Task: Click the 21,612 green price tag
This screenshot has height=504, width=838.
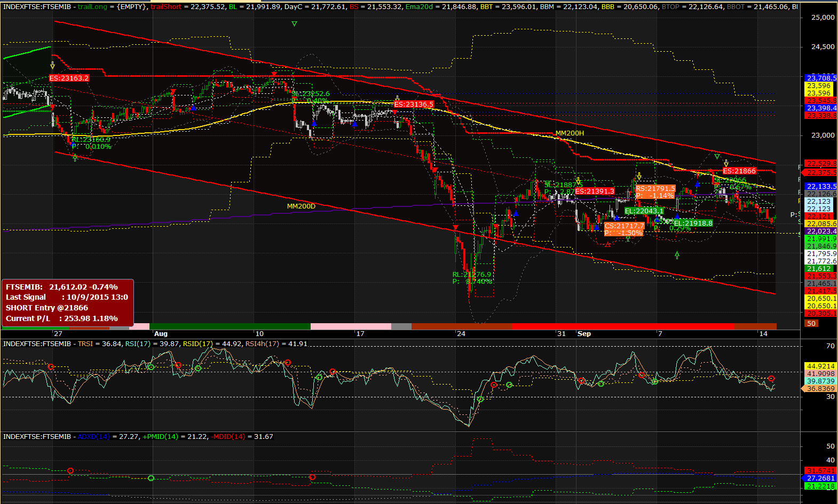Action: (x=819, y=268)
